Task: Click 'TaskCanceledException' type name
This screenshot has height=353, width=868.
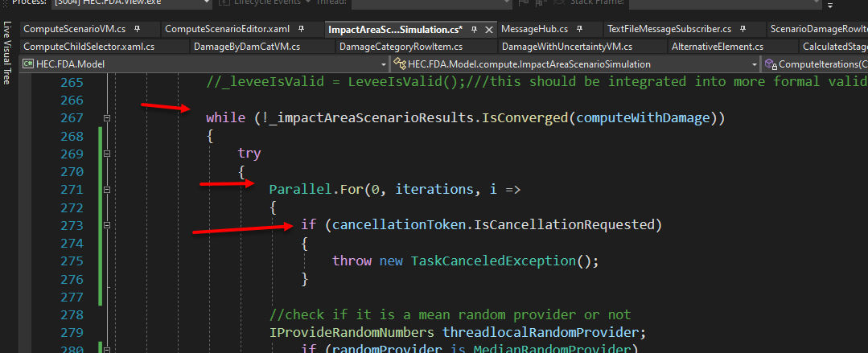Action: (494, 261)
